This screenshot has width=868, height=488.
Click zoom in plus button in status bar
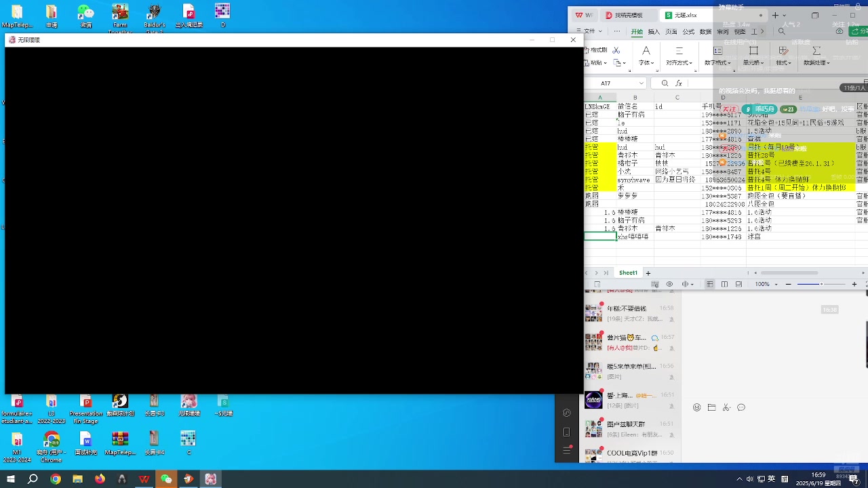click(x=854, y=284)
